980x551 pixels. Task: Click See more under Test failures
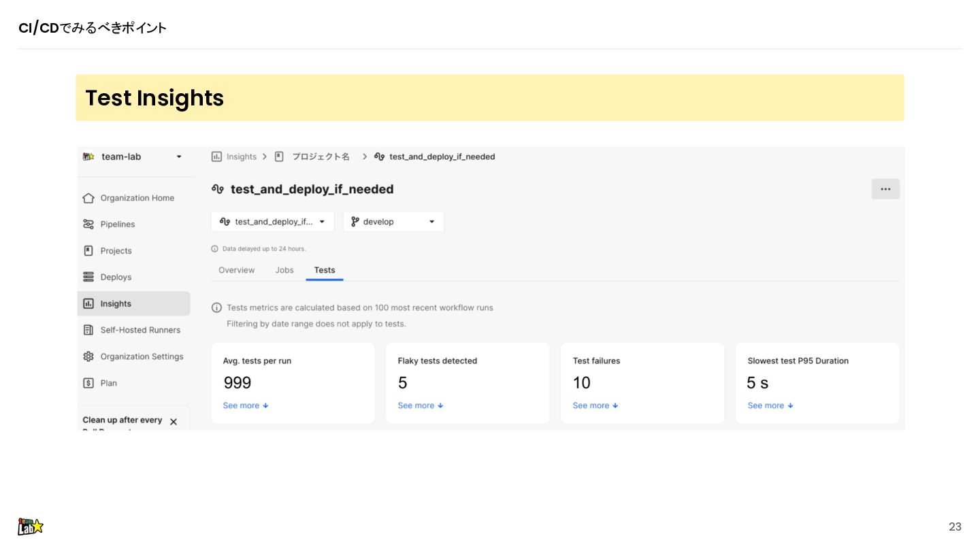tap(595, 405)
